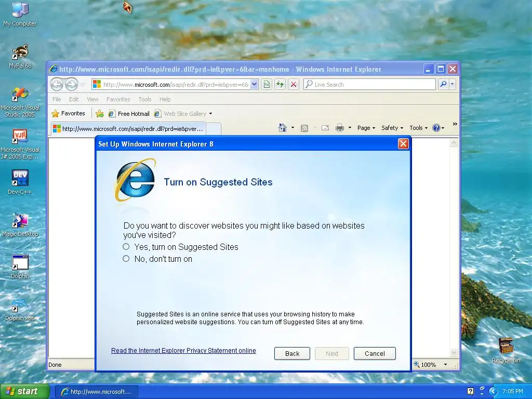532x399 pixels.
Task: Open the search provider dropdown arrow
Action: tap(453, 84)
